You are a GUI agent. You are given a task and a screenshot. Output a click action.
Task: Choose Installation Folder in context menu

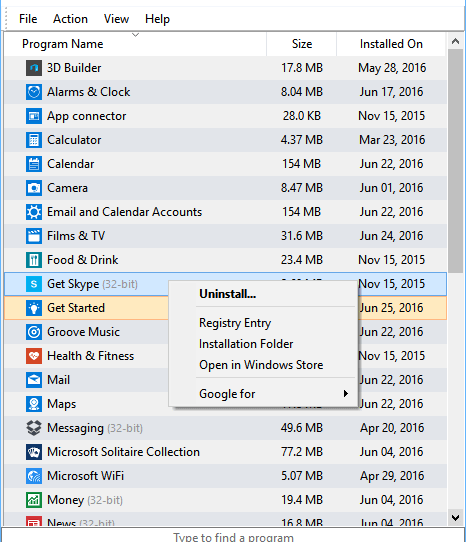246,344
